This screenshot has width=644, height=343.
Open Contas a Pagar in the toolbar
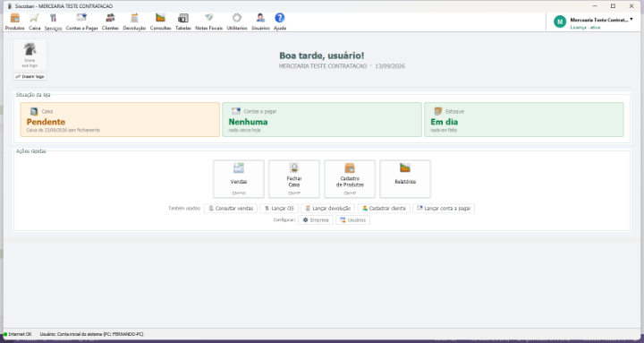[x=81, y=21]
